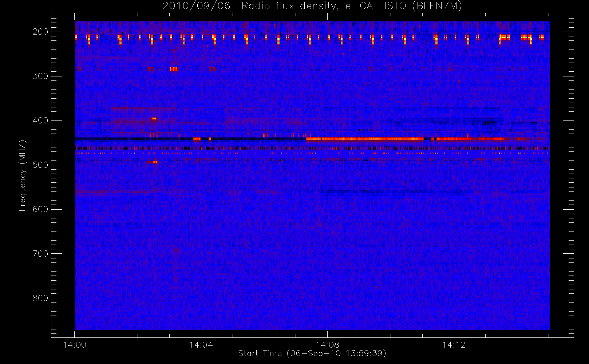Click the small orange spot near 400 MHz

pos(154,118)
